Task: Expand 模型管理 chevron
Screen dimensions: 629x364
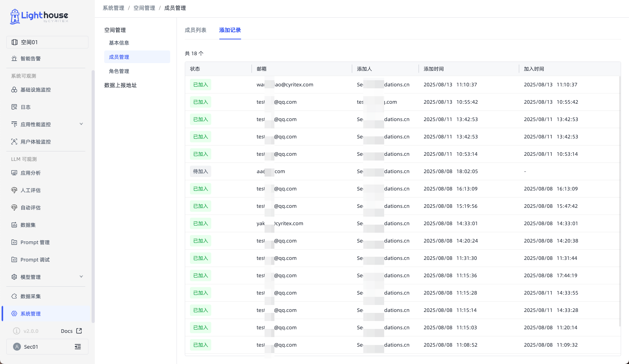Action: [81, 276]
